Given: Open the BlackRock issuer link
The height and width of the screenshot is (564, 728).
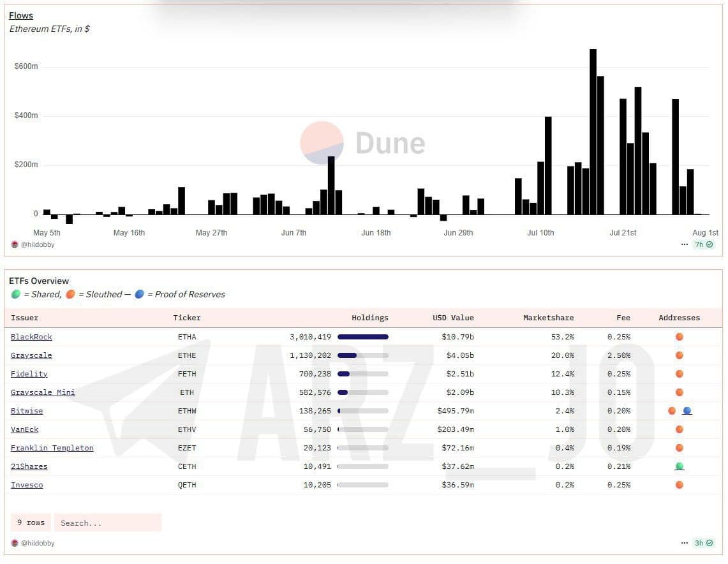Looking at the screenshot, I should 31,337.
